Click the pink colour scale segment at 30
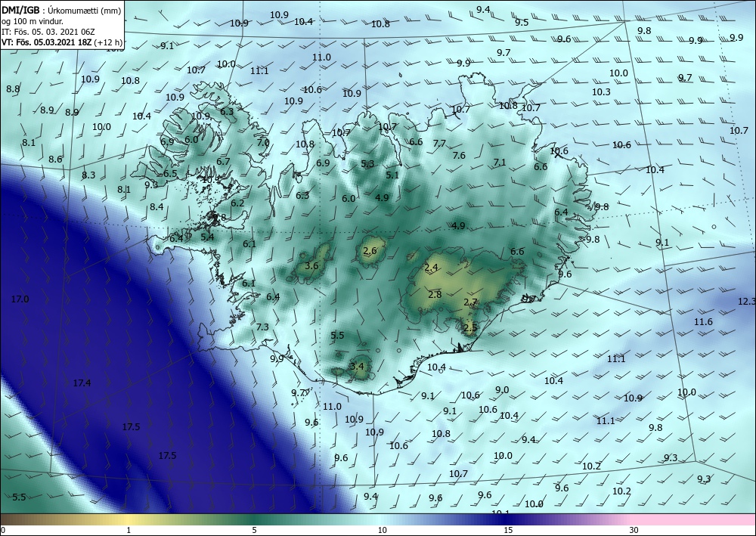This screenshot has width=756, height=536. (x=634, y=519)
